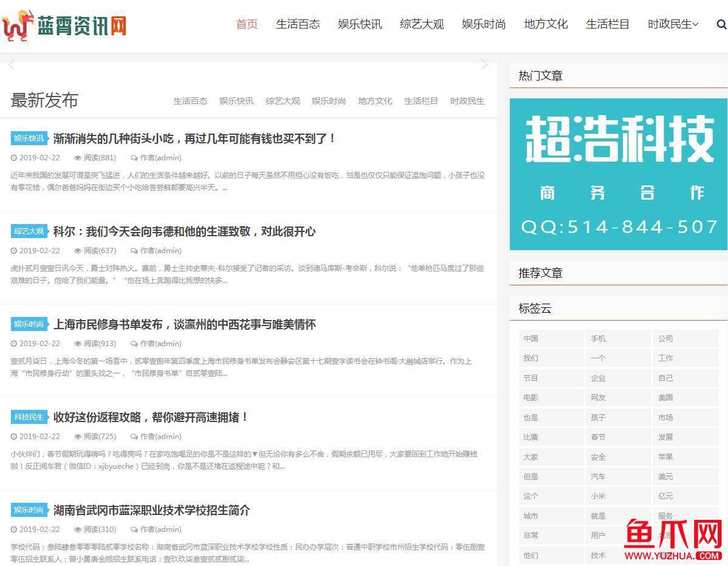Open the 首页 menu item
This screenshot has height=566, width=728.
(246, 25)
